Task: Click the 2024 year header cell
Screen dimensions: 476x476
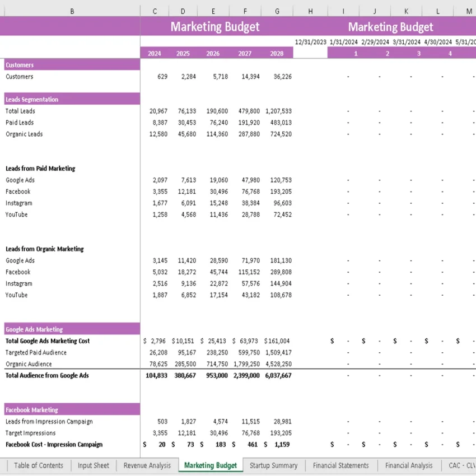Action: 155,53
